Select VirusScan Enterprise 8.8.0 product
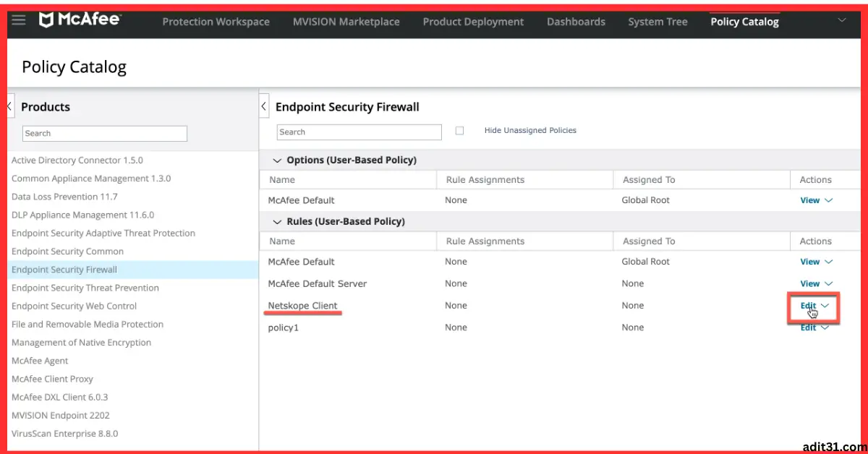Viewport: 868px width, 454px height. [64, 434]
